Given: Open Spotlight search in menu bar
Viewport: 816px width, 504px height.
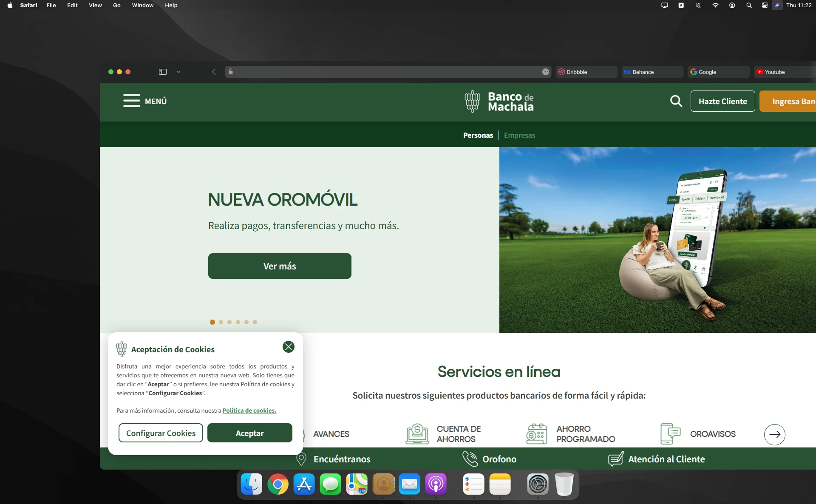Looking at the screenshot, I should pos(749,5).
